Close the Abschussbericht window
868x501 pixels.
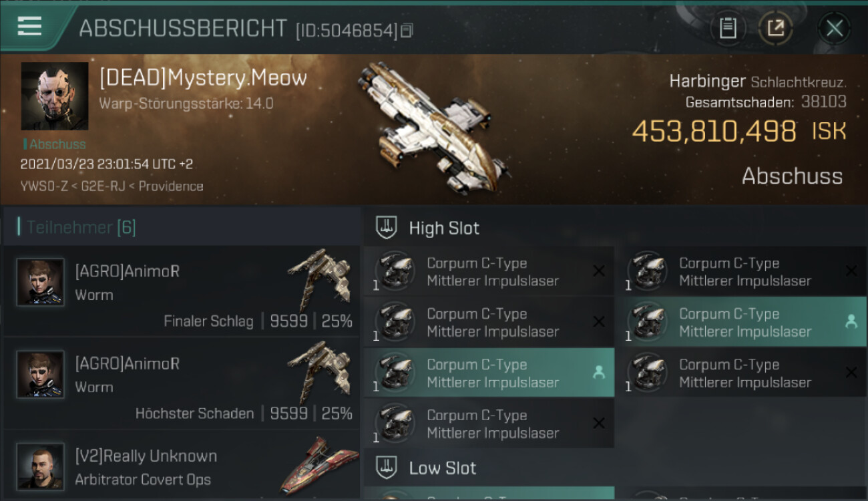pyautogui.click(x=834, y=28)
